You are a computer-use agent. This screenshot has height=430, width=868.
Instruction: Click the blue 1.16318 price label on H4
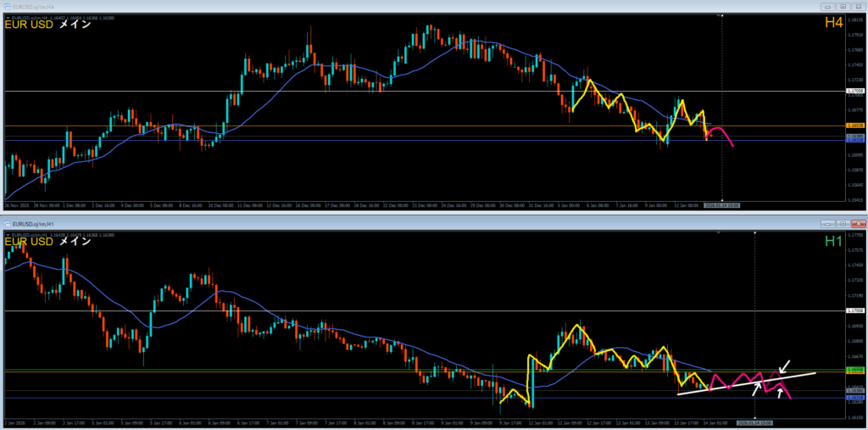tap(854, 139)
